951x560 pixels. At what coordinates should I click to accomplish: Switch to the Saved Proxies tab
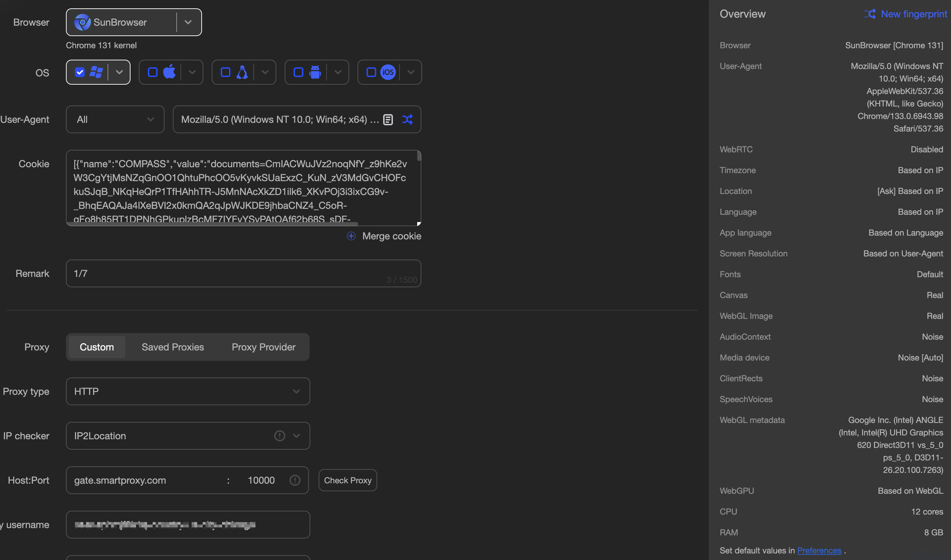173,347
